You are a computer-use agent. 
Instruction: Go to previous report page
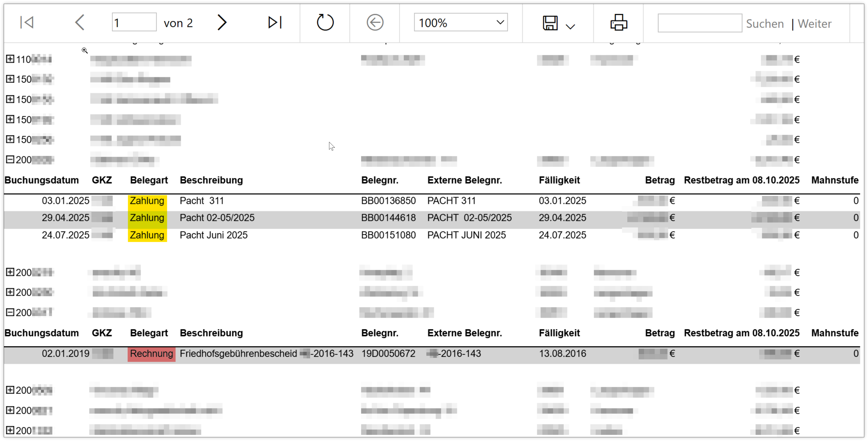(x=80, y=22)
